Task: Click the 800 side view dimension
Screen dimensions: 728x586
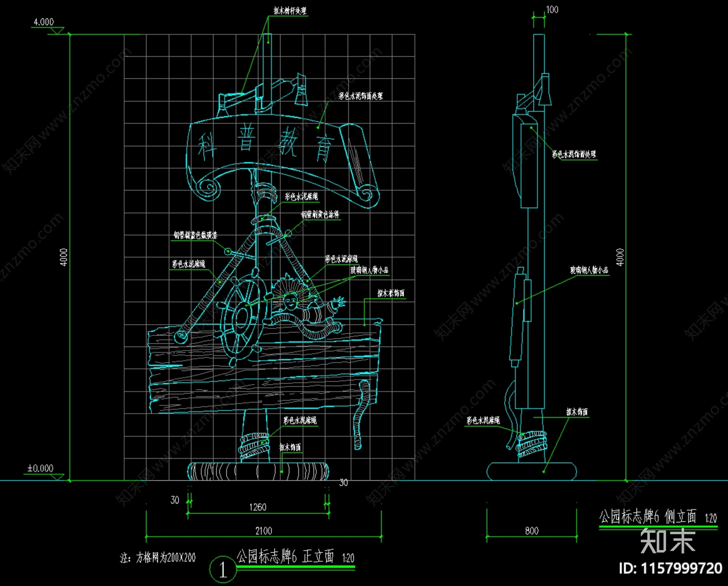Action: 531,531
